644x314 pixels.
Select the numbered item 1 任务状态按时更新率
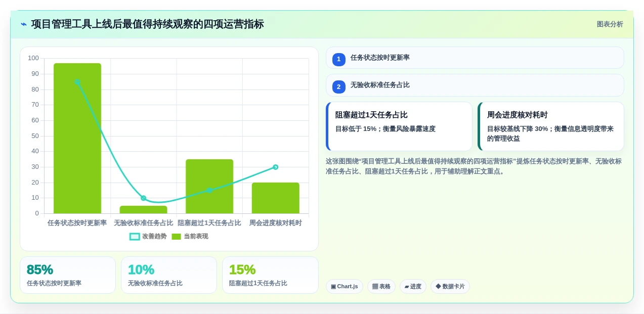point(475,58)
